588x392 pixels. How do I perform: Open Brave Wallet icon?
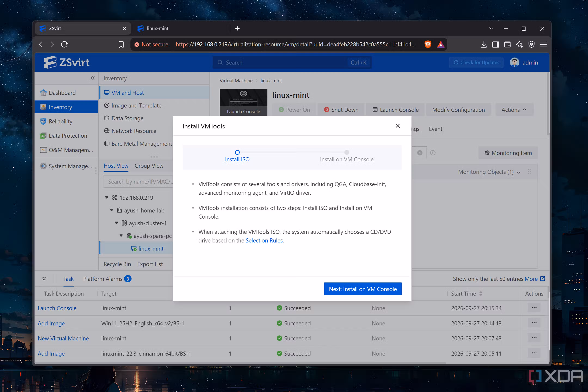click(x=508, y=45)
